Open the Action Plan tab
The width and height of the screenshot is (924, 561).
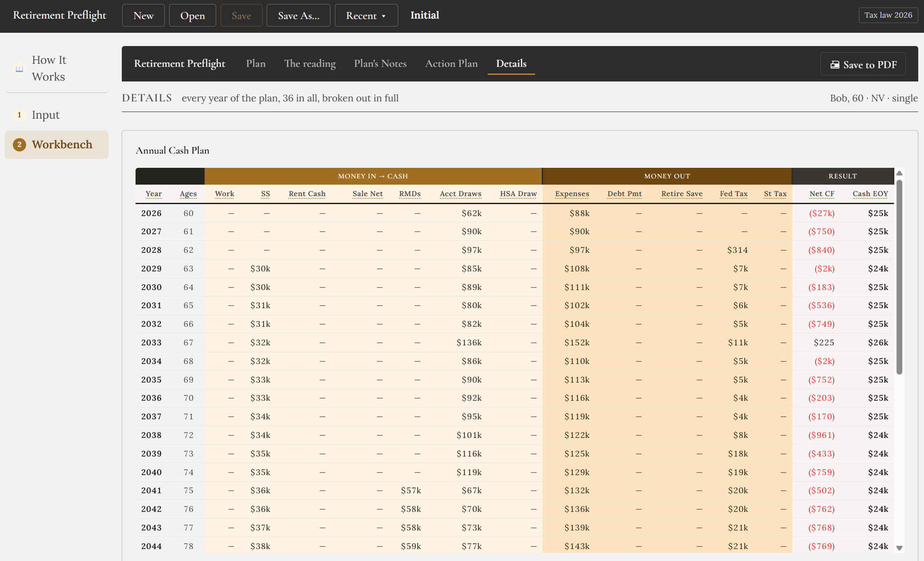pos(451,63)
